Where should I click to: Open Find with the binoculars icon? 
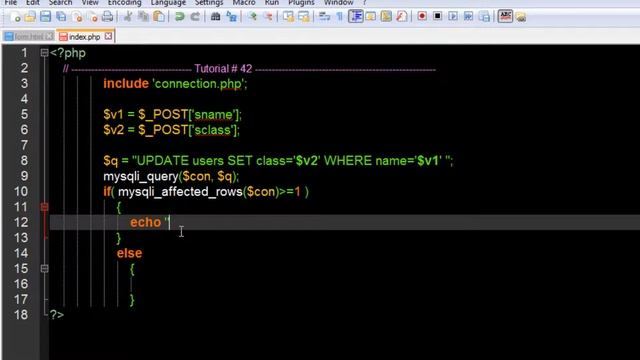pyautogui.click(x=216, y=17)
